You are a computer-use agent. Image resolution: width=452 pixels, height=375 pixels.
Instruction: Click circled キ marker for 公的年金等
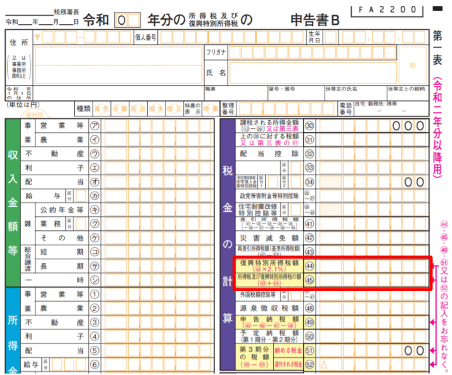point(95,210)
